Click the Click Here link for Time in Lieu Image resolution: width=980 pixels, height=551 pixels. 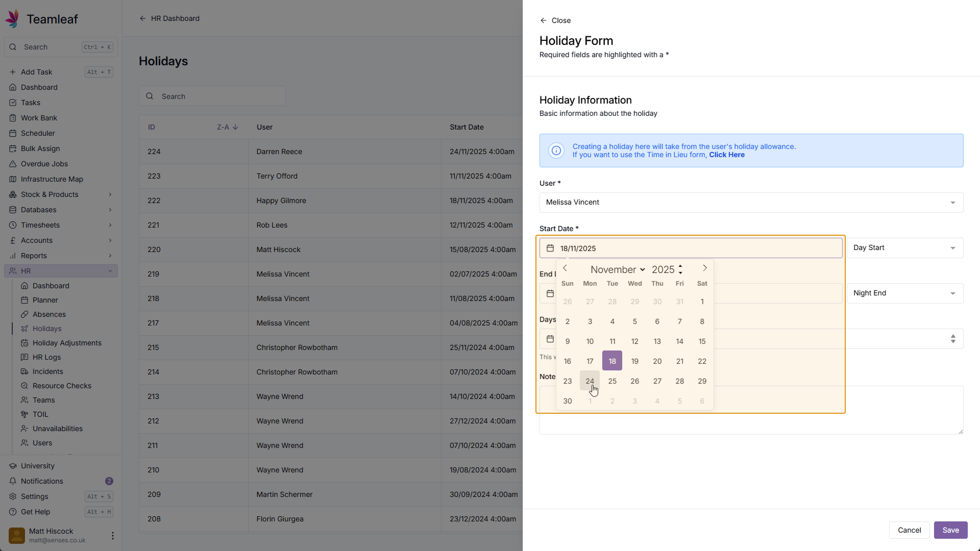point(726,155)
